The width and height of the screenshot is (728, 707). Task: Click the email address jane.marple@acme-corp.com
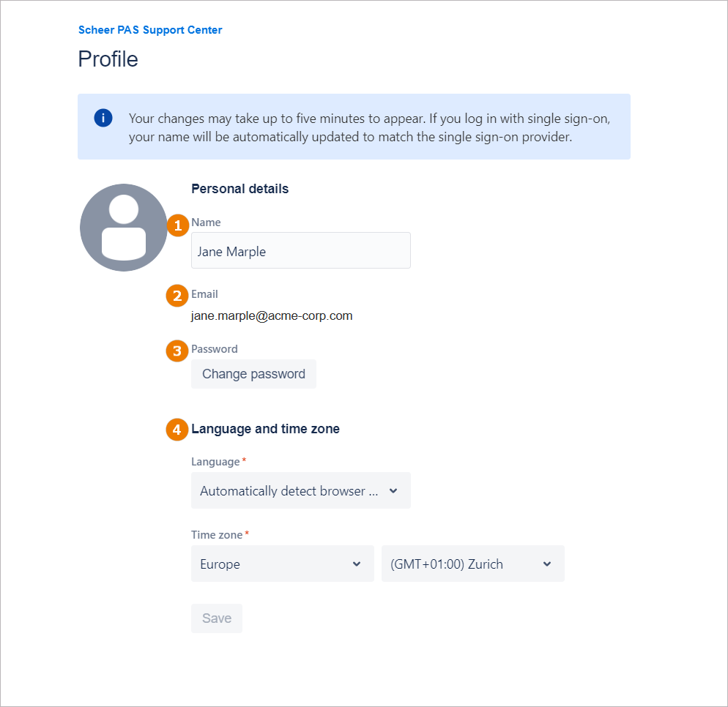click(272, 316)
